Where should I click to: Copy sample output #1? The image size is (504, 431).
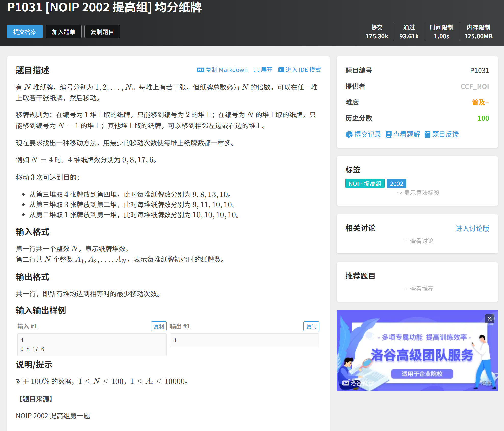(311, 326)
